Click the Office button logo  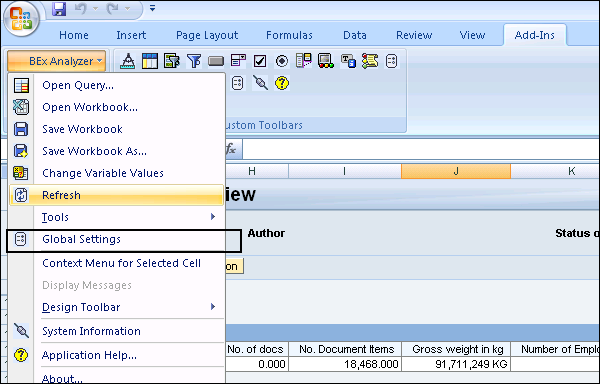coord(21,18)
